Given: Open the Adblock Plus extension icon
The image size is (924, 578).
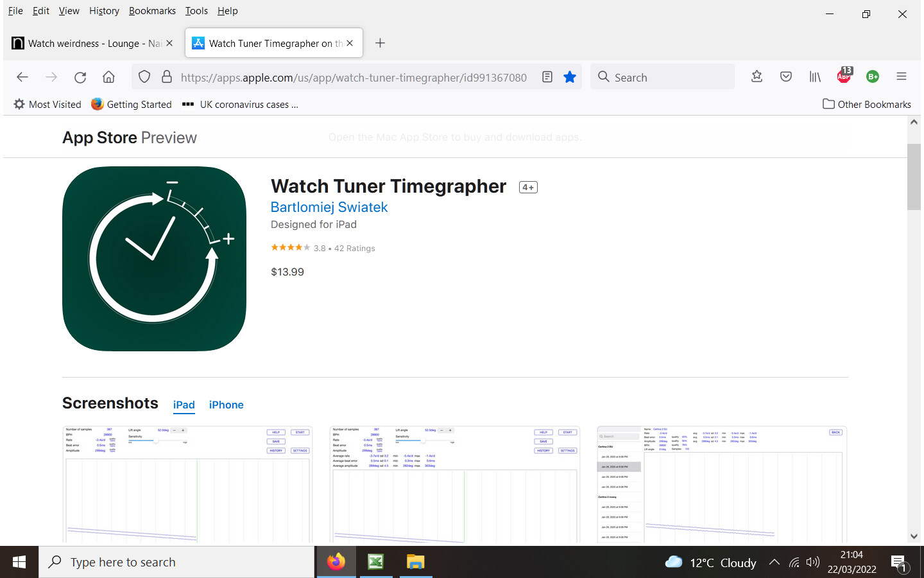Looking at the screenshot, I should [844, 76].
